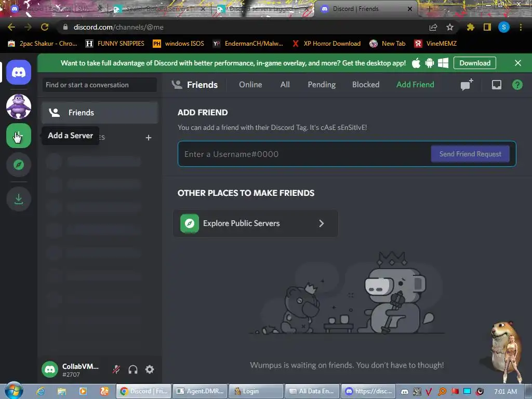Viewport: 532px width, 399px height.
Task: Switch to the Pending tab
Action: [x=322, y=85]
